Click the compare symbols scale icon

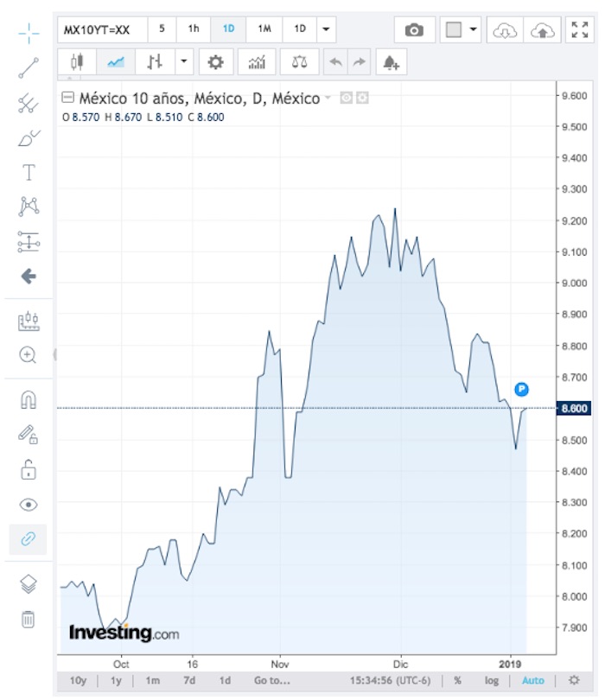(x=299, y=62)
